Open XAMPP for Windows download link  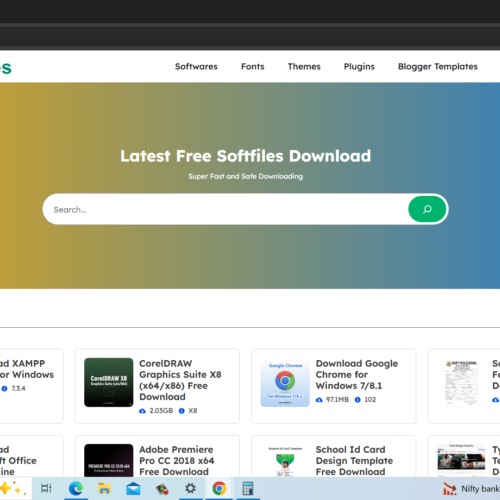27,369
